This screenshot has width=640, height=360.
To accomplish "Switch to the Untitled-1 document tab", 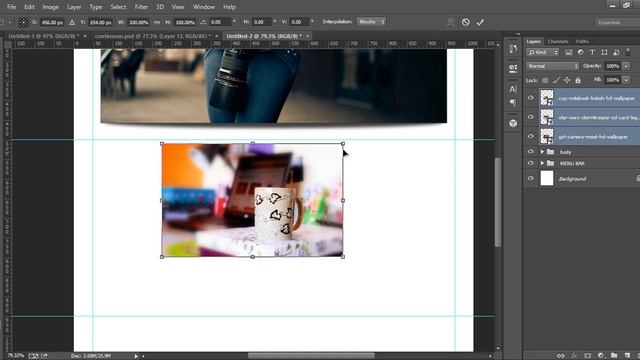I will click(44, 36).
